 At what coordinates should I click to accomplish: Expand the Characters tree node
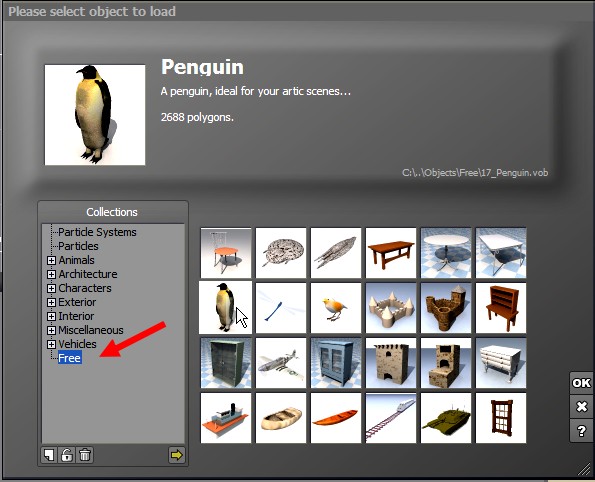pos(51,288)
